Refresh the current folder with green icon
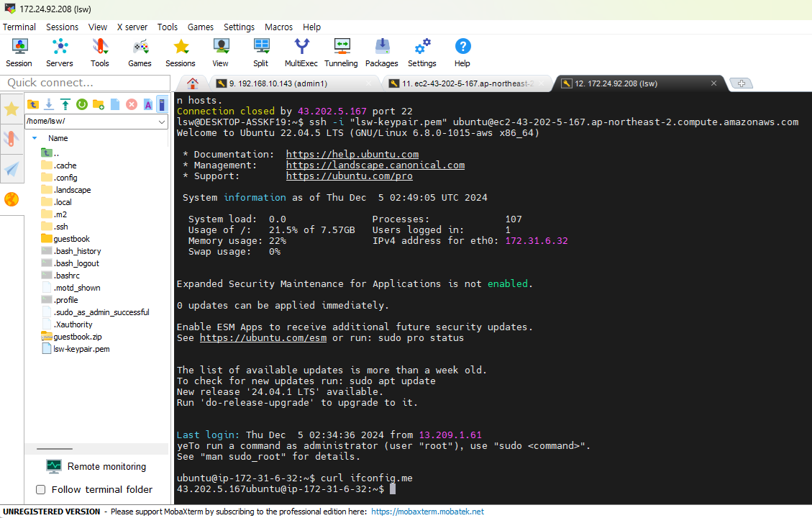The height and width of the screenshot is (518, 812). tap(82, 104)
